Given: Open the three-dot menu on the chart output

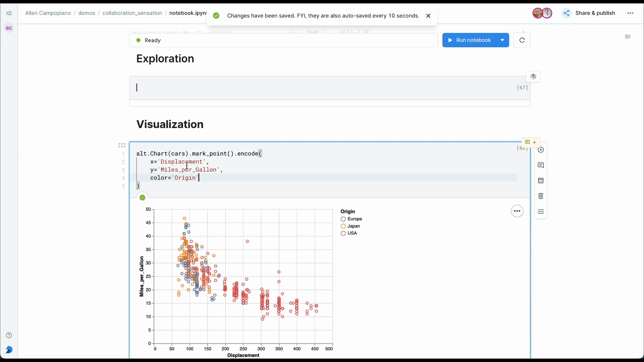Looking at the screenshot, I should tap(517, 211).
